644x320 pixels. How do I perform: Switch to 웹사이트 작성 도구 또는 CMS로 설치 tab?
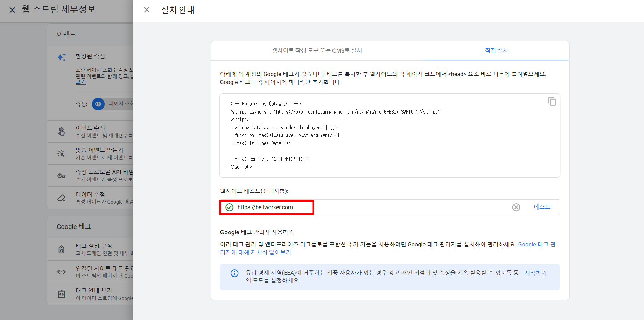tap(317, 50)
